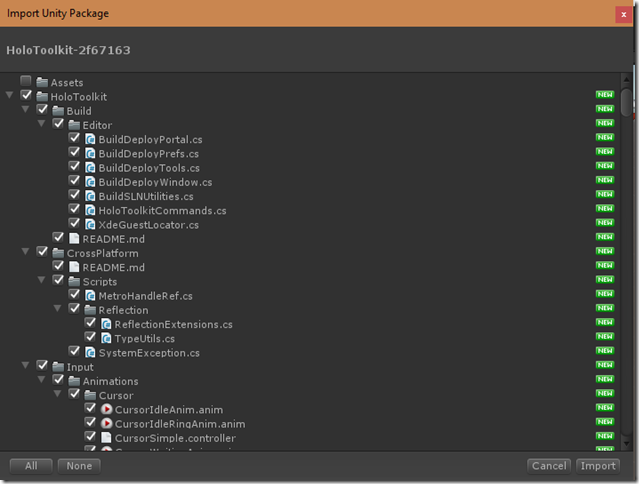Click the Animations folder icon

point(74,381)
